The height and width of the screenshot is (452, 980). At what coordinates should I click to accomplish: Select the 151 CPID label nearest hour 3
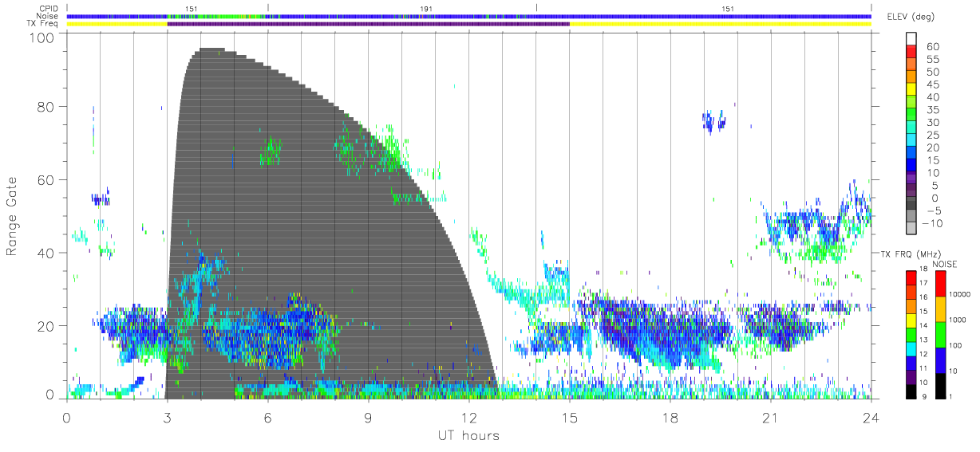point(192,8)
